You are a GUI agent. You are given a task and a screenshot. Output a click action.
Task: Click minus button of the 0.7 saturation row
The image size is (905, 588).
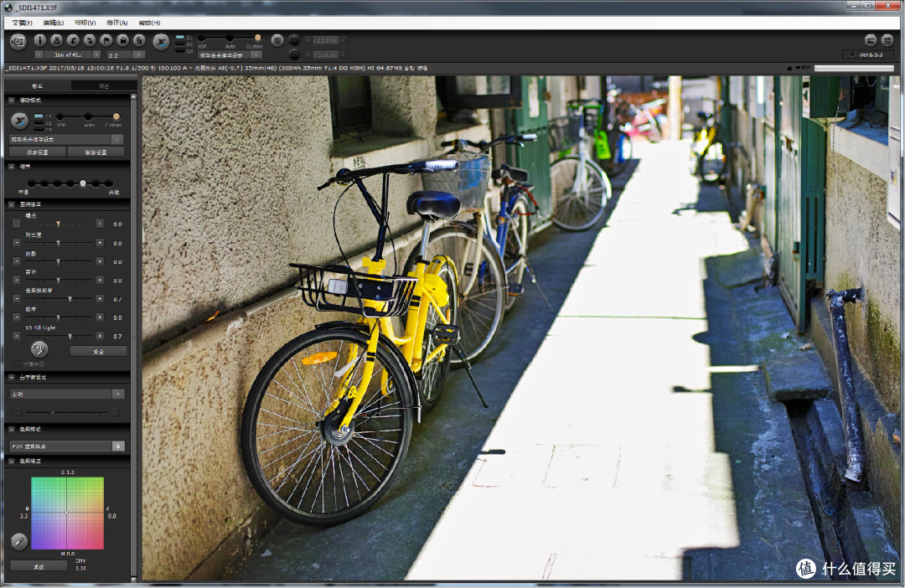(x=16, y=299)
